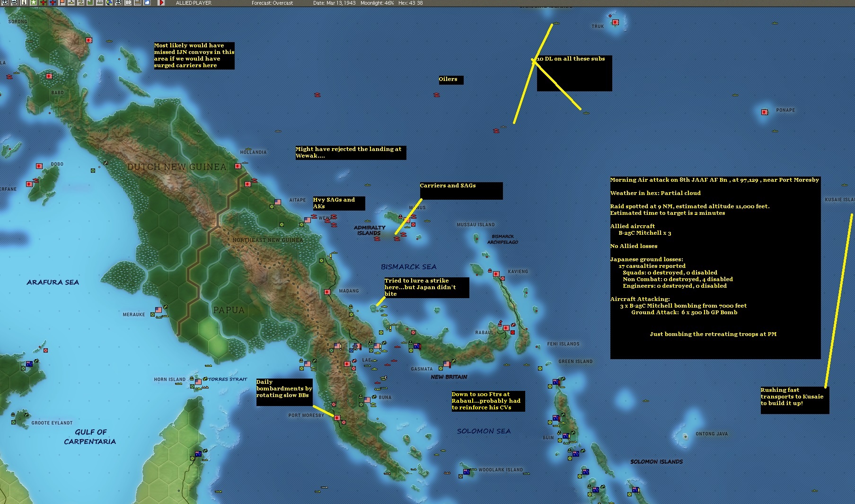Click the GREEN ISLAND map label

click(575, 362)
